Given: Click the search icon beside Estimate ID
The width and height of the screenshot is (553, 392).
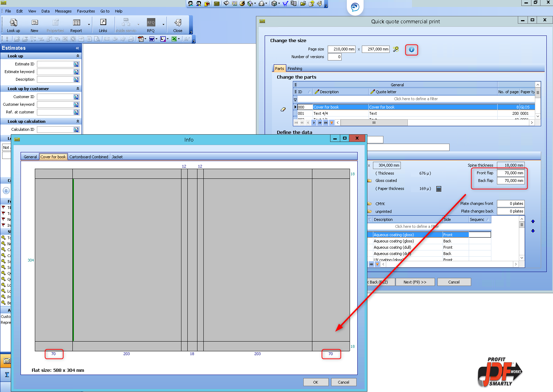Looking at the screenshot, I should 76,64.
